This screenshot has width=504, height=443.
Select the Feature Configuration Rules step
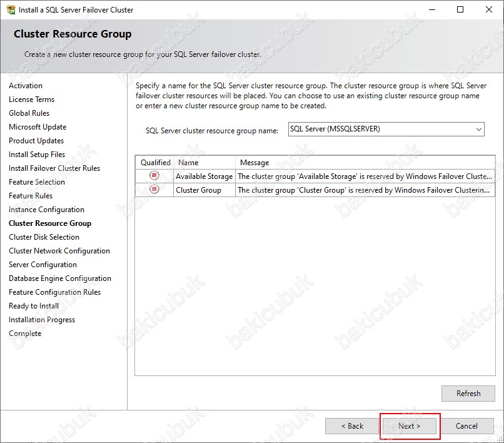54,292
